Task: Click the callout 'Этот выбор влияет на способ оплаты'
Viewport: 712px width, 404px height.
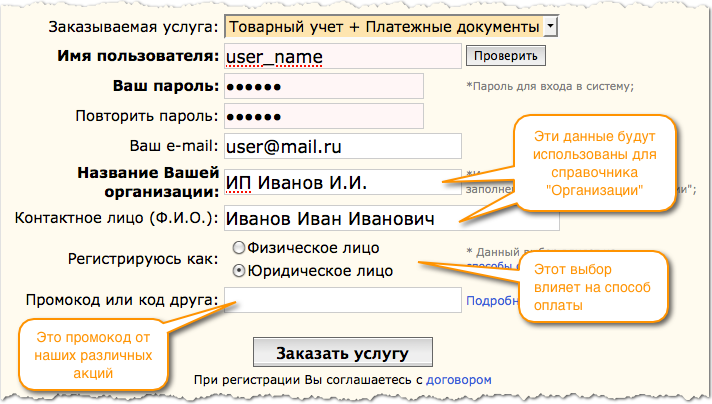Action: point(590,288)
